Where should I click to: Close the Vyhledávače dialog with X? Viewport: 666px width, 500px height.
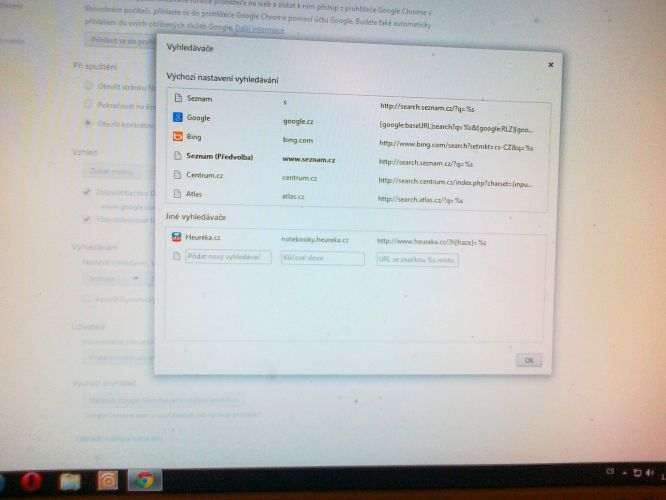tap(550, 65)
